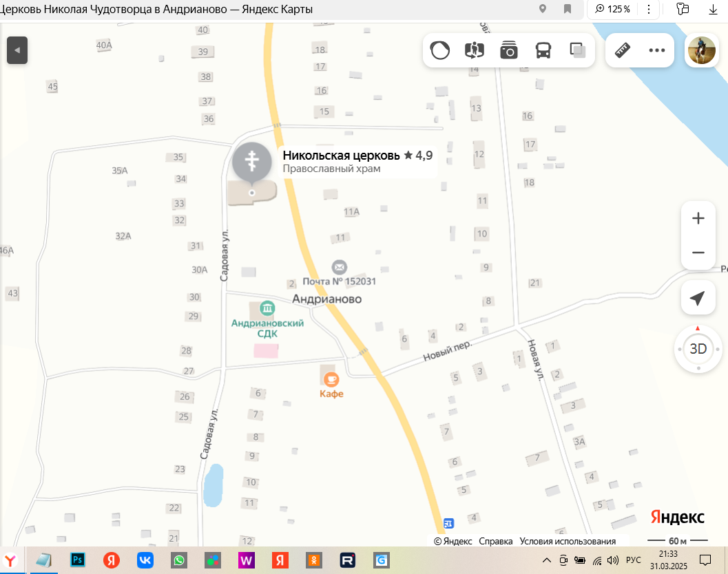
Task: Click the Никольская церковь map marker
Action: pos(252,163)
